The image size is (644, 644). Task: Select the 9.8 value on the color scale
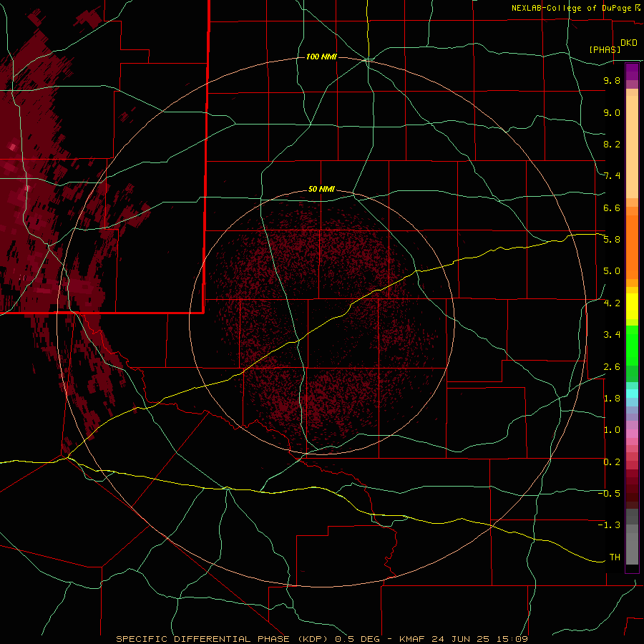[612, 80]
